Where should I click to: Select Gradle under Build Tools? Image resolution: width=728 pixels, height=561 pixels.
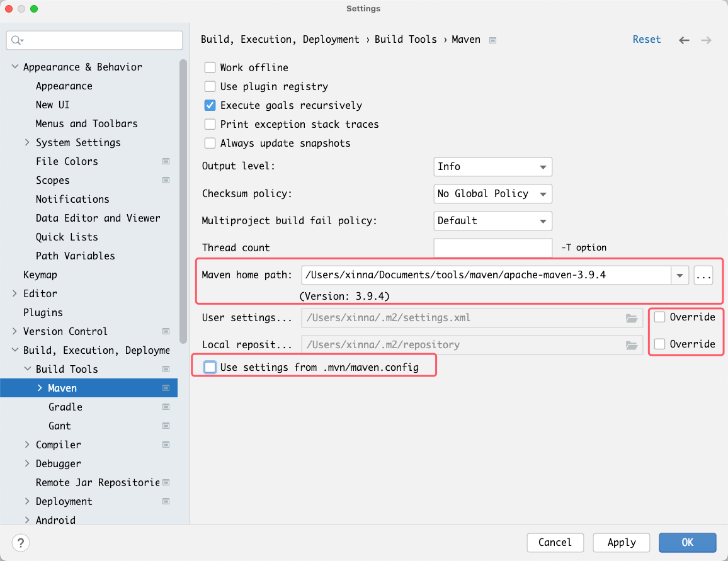[65, 407]
